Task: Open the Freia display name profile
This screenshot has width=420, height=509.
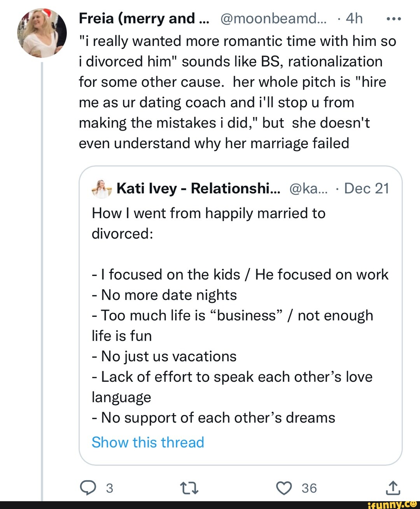Action: (x=144, y=18)
